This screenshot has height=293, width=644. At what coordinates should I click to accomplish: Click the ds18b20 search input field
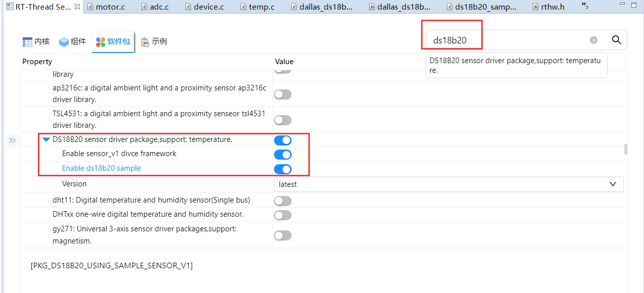508,40
